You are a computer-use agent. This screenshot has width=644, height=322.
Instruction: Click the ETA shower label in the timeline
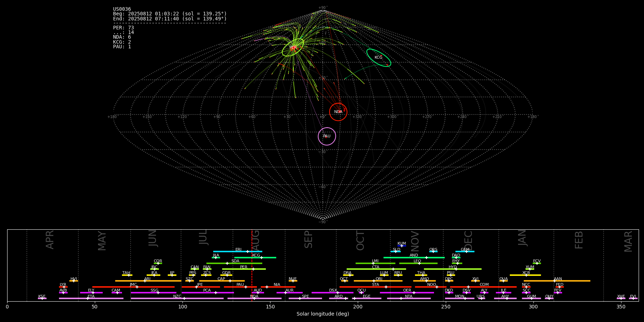[x=91, y=297]
